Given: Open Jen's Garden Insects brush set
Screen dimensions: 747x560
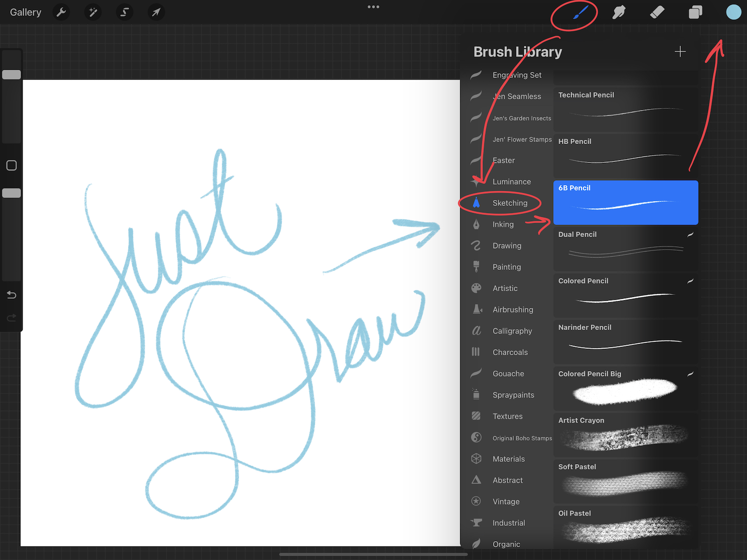Looking at the screenshot, I should tap(507, 118).
